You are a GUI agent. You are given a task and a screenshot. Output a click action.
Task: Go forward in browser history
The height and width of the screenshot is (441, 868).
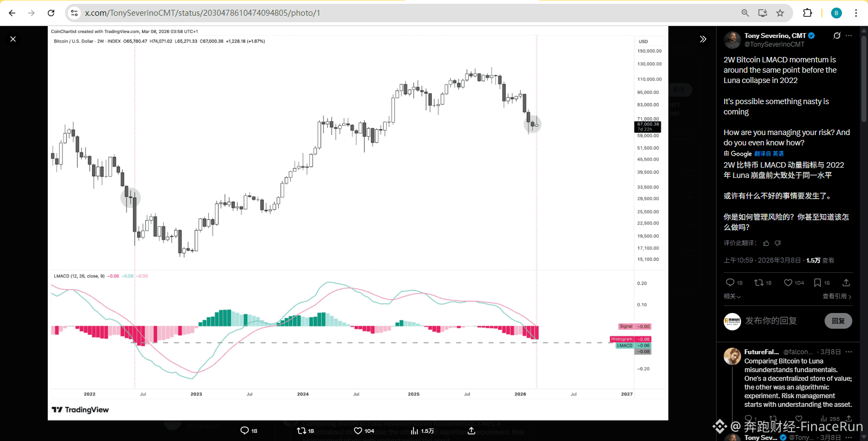31,13
